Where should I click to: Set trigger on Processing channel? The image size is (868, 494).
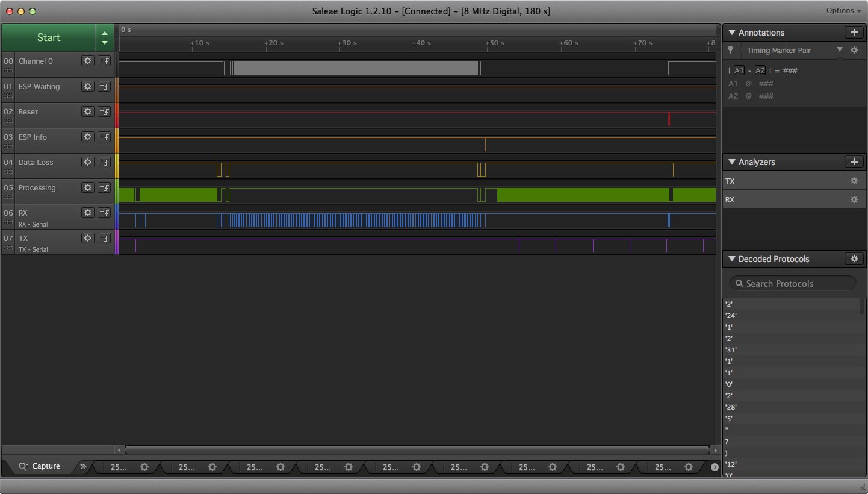pos(104,187)
